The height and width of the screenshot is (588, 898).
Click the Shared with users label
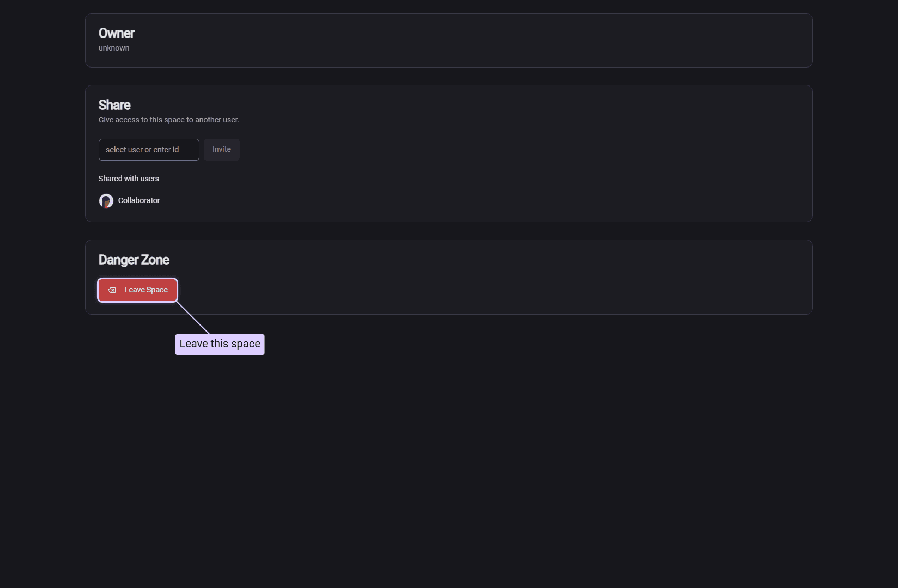click(x=129, y=179)
